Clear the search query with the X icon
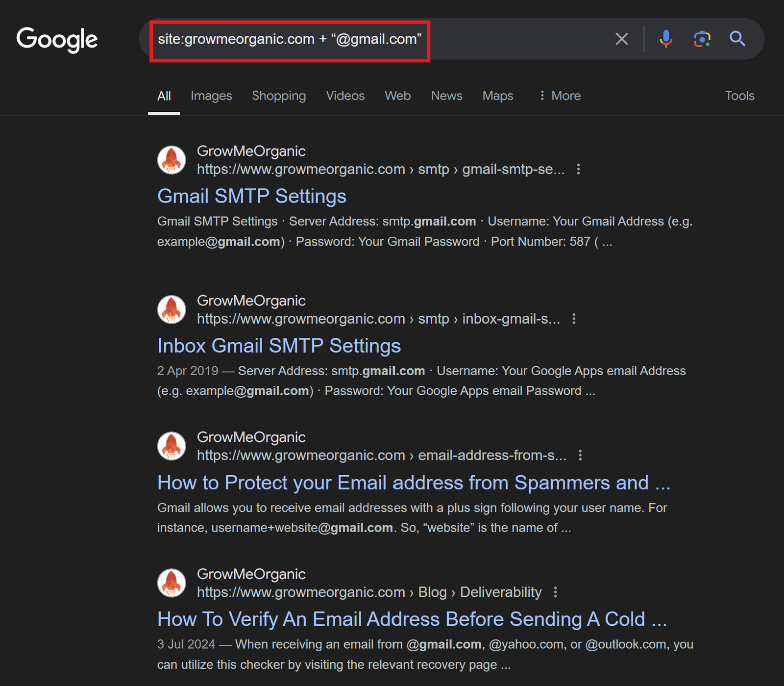The image size is (784, 686). pos(622,39)
